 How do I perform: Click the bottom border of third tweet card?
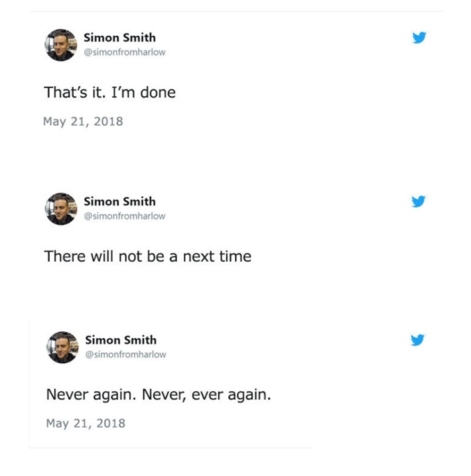click(170, 447)
